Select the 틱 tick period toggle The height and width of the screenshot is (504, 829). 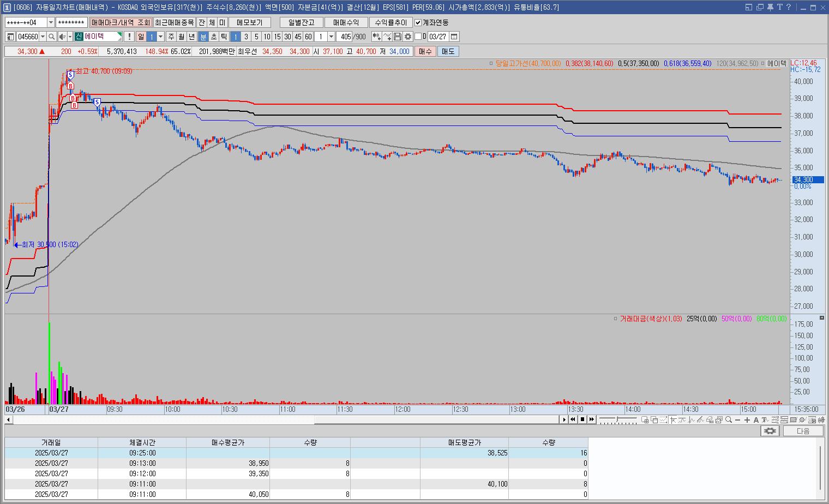point(224,37)
